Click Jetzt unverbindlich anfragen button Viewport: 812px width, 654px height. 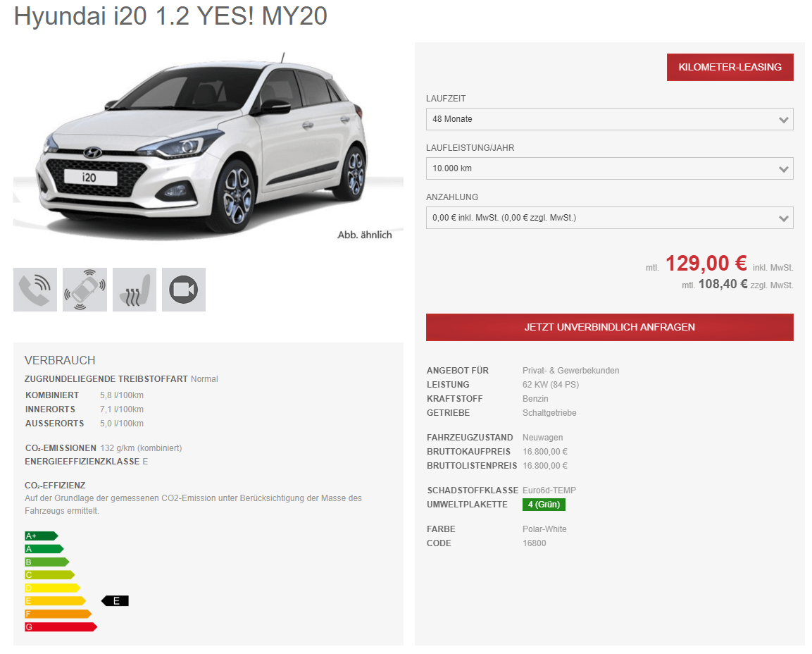[x=609, y=327]
